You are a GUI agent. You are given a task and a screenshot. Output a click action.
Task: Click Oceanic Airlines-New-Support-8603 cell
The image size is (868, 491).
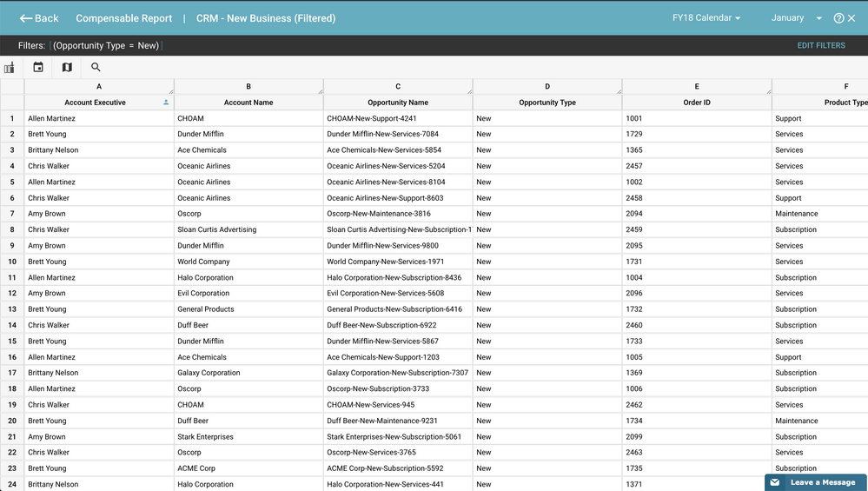coord(398,198)
